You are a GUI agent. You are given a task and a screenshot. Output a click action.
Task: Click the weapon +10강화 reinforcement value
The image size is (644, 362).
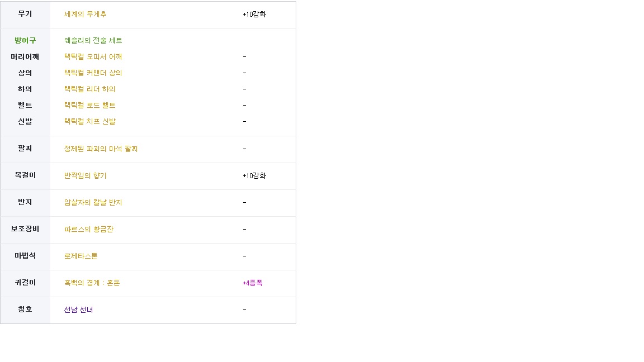coord(254,15)
